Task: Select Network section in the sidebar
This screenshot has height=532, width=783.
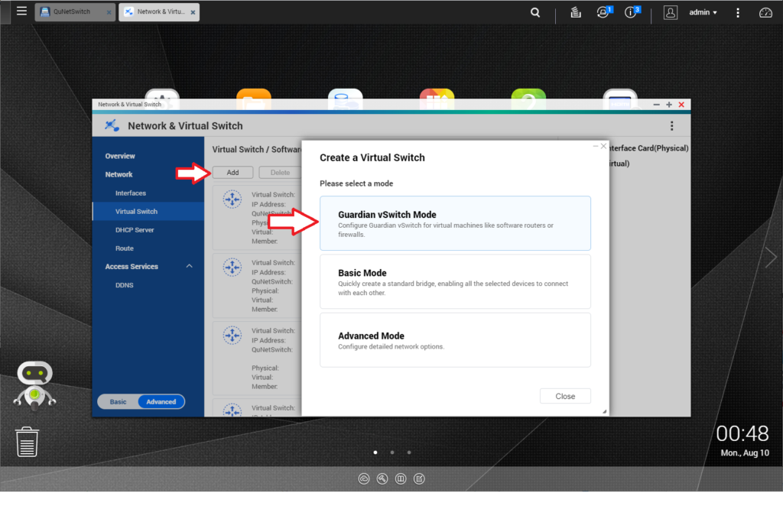Action: [119, 175]
